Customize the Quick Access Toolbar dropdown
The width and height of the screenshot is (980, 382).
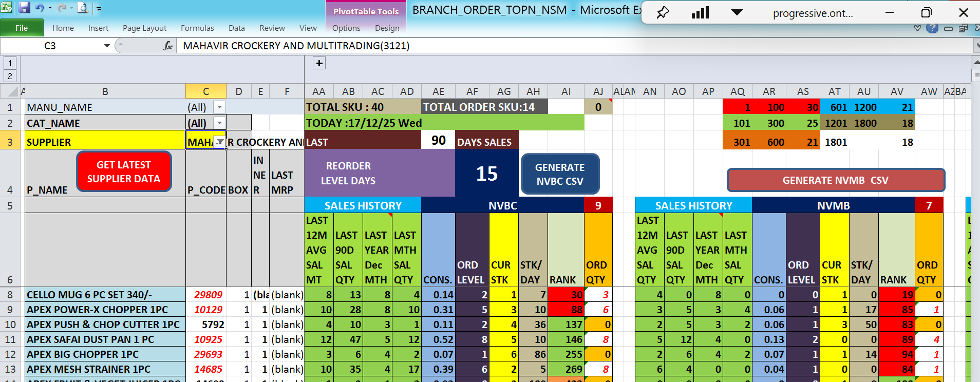click(99, 9)
